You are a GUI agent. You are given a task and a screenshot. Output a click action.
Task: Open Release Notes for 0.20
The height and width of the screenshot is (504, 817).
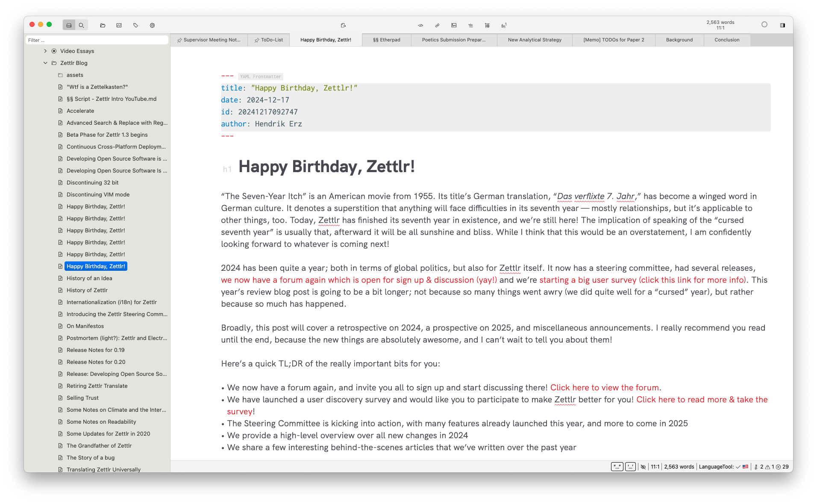tap(96, 362)
